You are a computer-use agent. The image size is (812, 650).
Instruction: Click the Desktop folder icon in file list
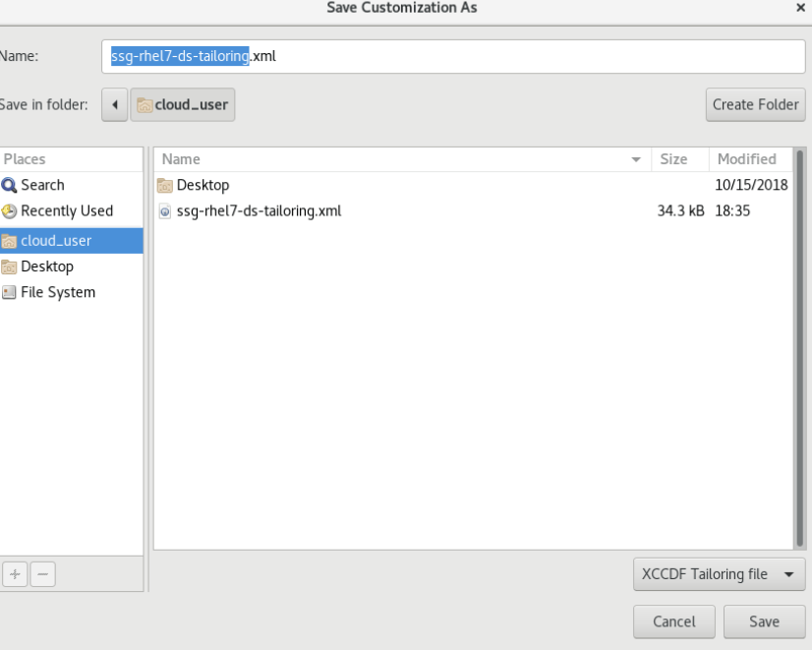(x=164, y=185)
